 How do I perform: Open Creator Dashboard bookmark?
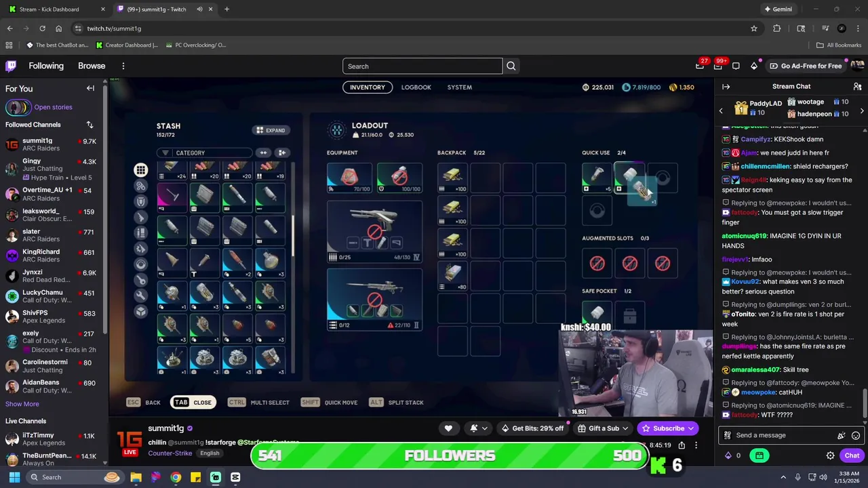127,45
